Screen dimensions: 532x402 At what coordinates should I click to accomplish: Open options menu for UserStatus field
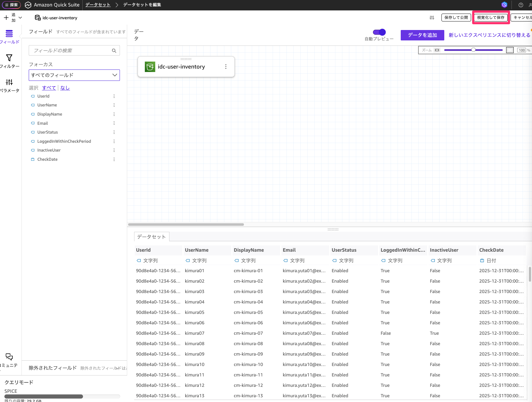(114, 132)
